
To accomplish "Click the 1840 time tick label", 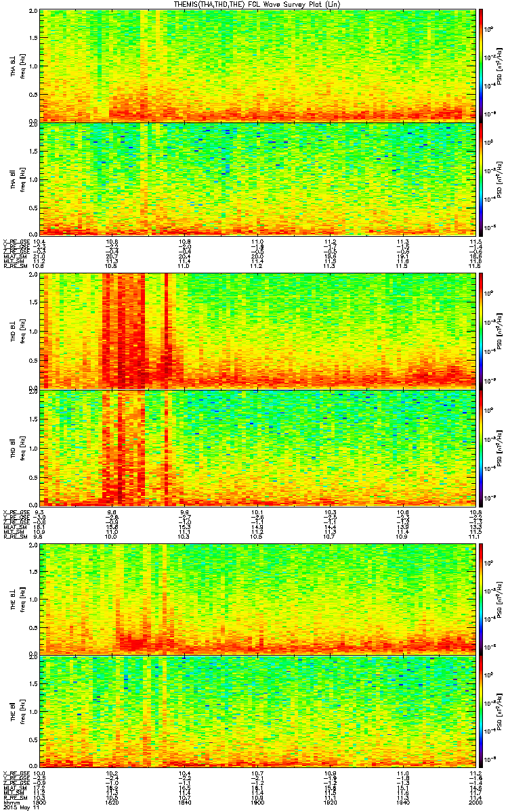I will [x=184, y=803].
